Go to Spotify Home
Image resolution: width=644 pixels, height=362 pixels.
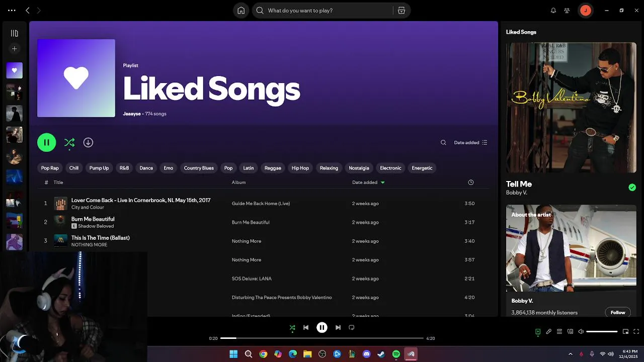pos(241,10)
